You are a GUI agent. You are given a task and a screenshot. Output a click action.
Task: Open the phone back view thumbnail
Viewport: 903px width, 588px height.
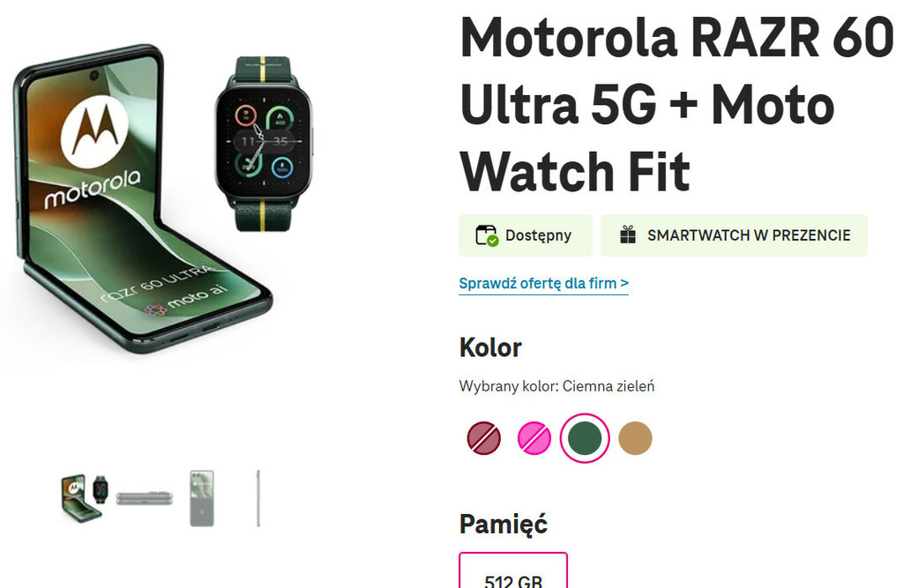(x=202, y=498)
